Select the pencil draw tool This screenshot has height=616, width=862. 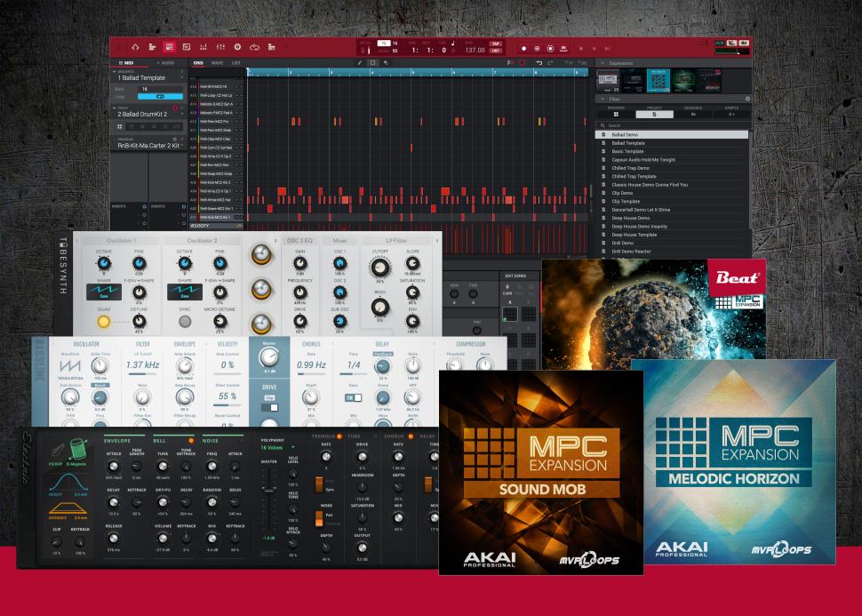(360, 63)
